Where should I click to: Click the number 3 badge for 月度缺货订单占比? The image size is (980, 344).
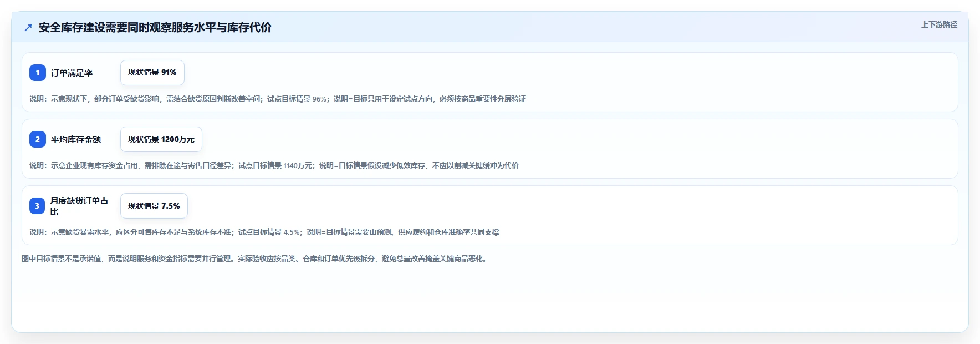point(37,206)
